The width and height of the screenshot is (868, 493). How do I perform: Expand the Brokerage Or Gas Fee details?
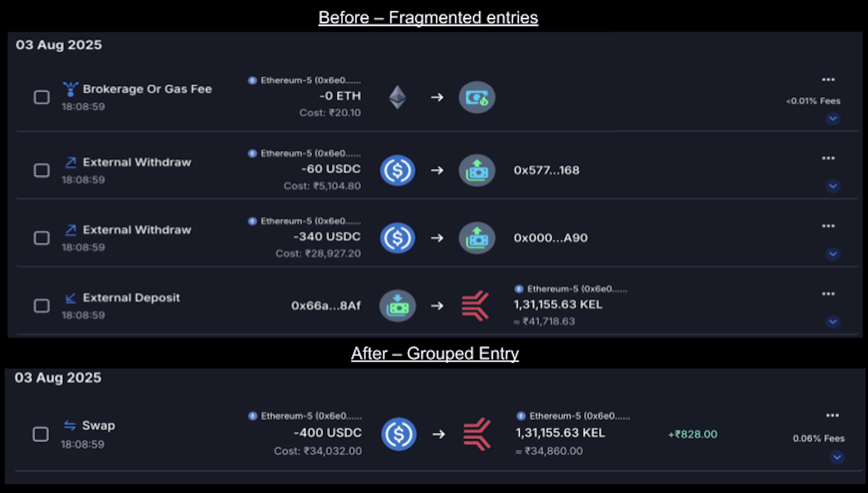[833, 119]
